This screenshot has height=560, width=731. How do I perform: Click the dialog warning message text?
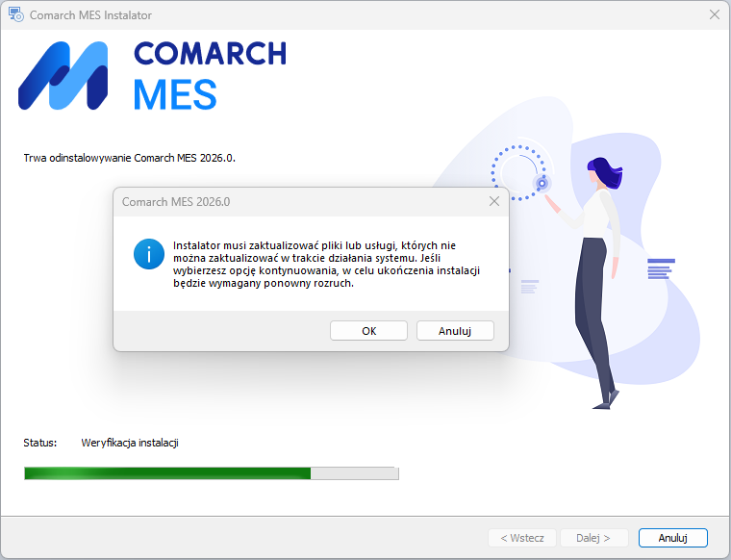[326, 264]
